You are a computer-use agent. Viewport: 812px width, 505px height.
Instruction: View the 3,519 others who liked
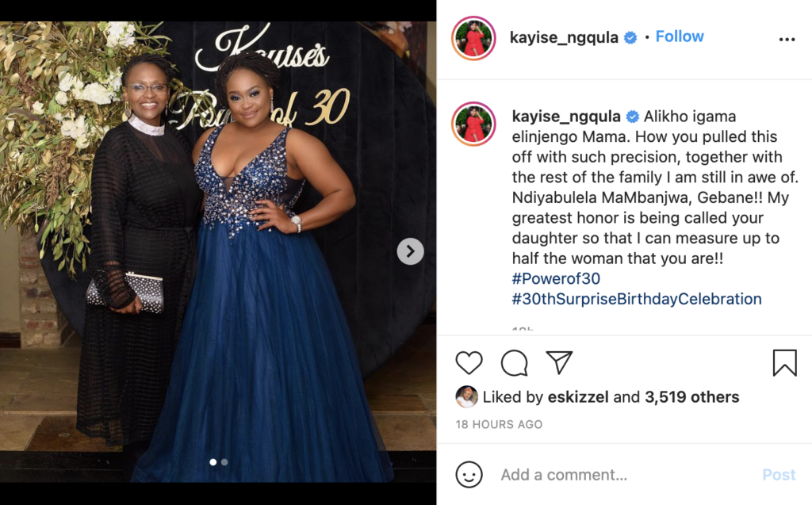pos(691,396)
